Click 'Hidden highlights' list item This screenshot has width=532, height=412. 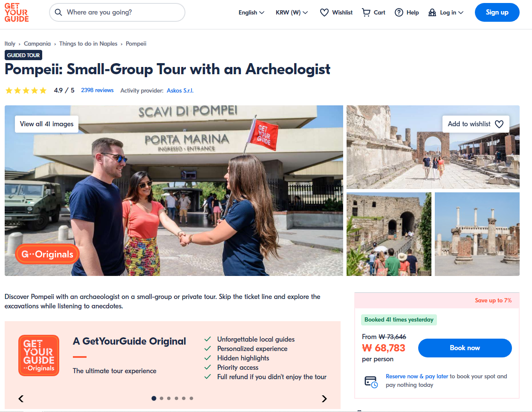(237, 358)
